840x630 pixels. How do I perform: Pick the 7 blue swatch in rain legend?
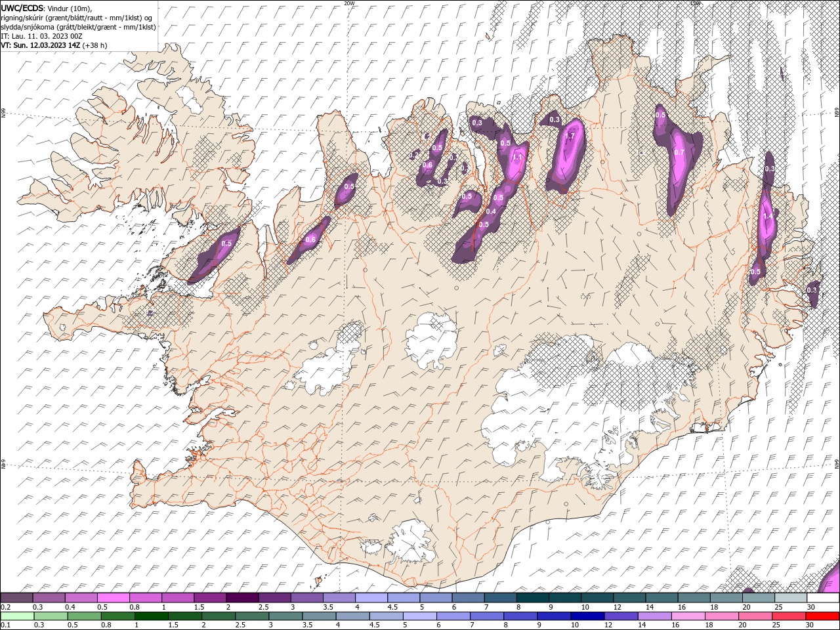(487, 616)
